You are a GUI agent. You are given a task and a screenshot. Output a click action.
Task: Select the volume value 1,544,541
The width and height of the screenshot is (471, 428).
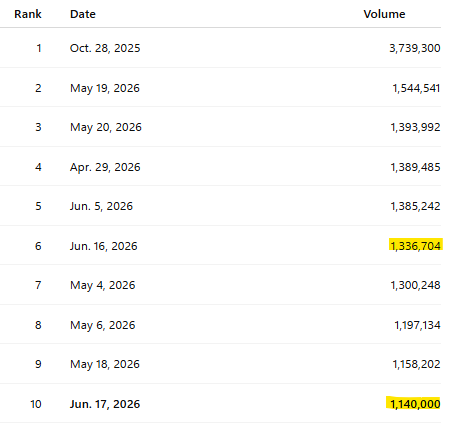tap(416, 88)
